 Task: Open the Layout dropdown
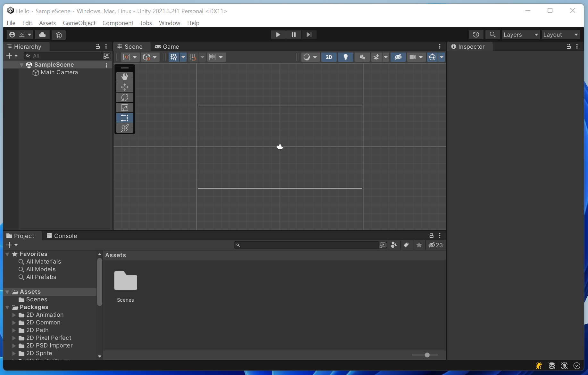coord(561,35)
